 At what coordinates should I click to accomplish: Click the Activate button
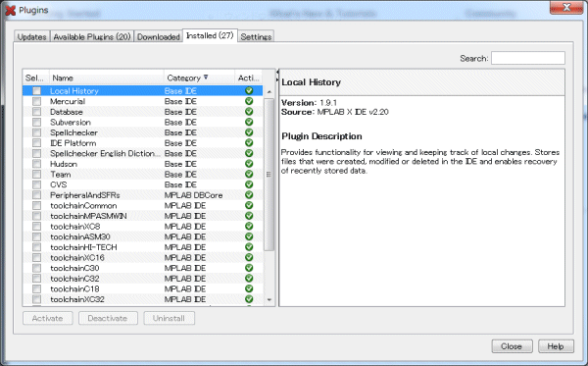48,318
